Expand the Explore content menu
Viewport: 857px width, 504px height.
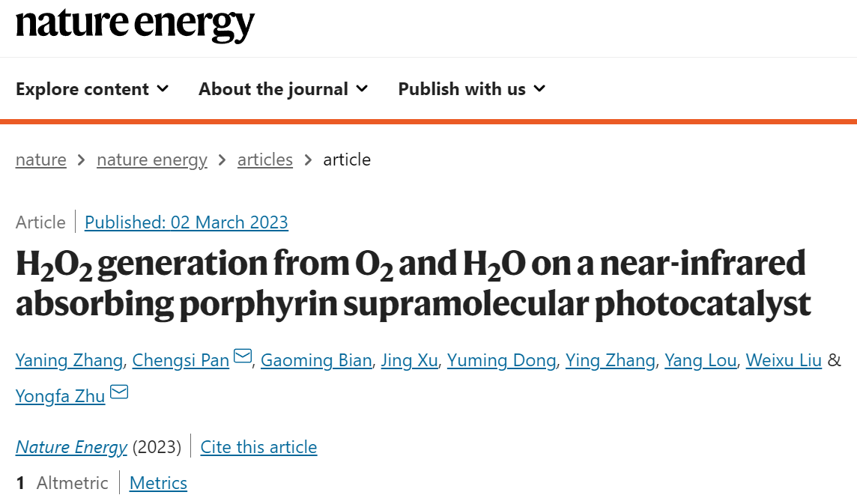tap(92, 88)
